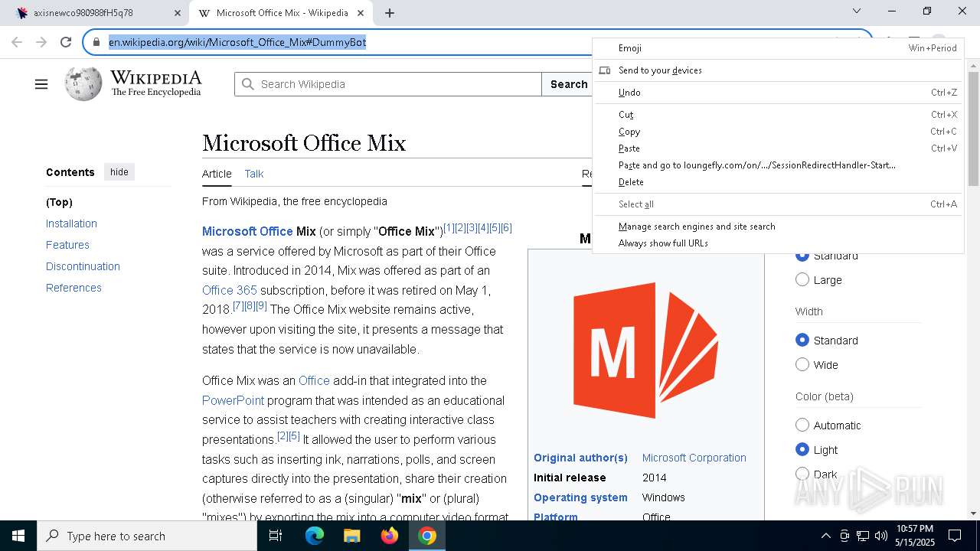The width and height of the screenshot is (980, 551).
Task: Close the Microsoft Office Mix Wikipedia tab
Action: (x=361, y=13)
